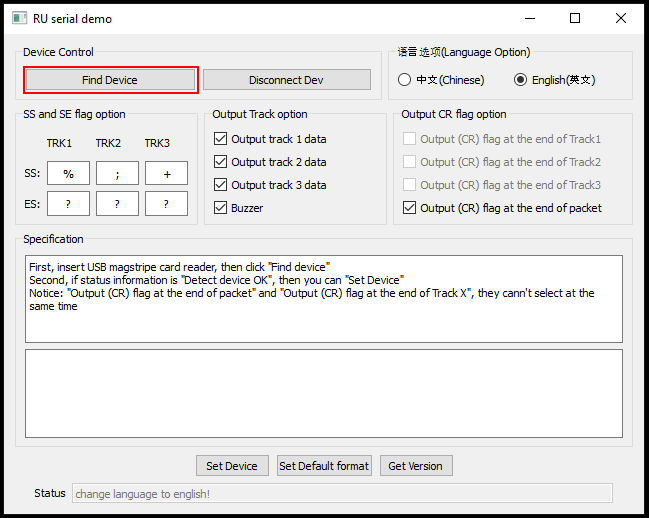Select the Chinese language radio option
Viewport: 649px width, 518px height.
(x=405, y=80)
